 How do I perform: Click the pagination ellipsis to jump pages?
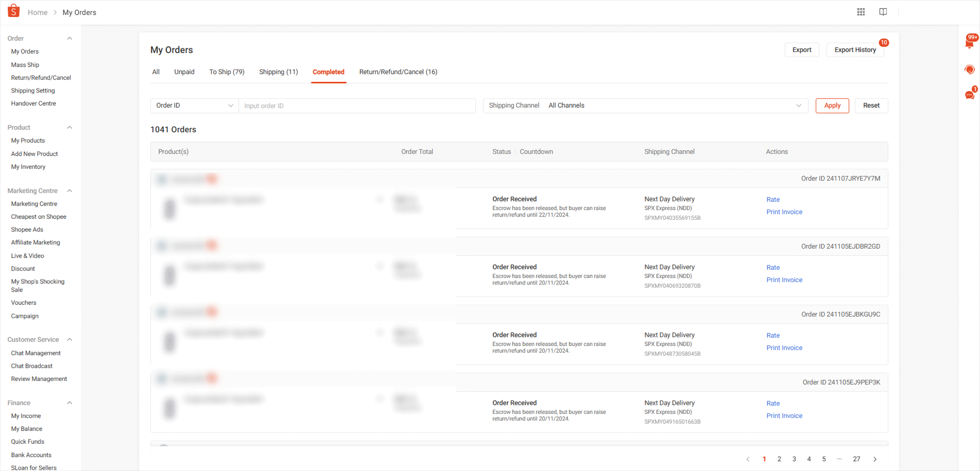tap(840, 459)
